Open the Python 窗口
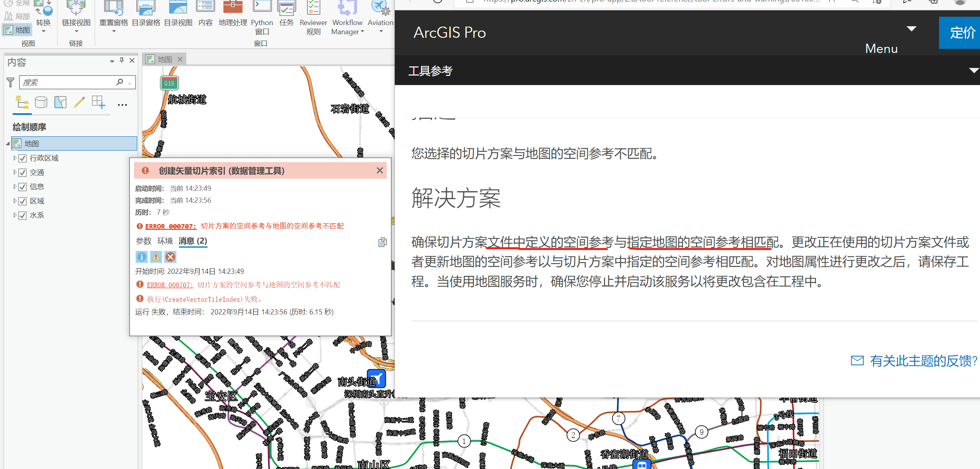 tap(262, 18)
